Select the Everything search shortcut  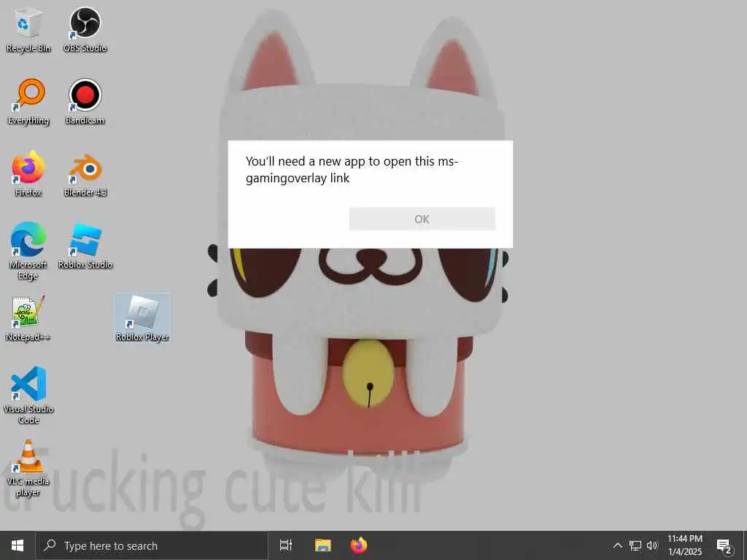point(28,102)
